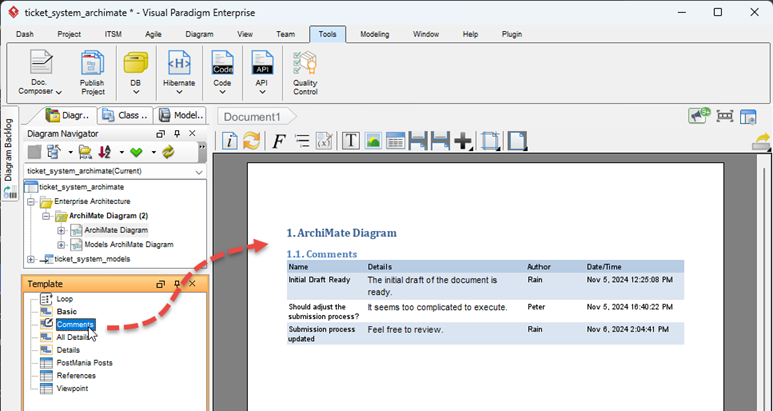Image resolution: width=773 pixels, height=411 pixels.
Task: Click the green checkmark navigator icon
Action: 136,152
